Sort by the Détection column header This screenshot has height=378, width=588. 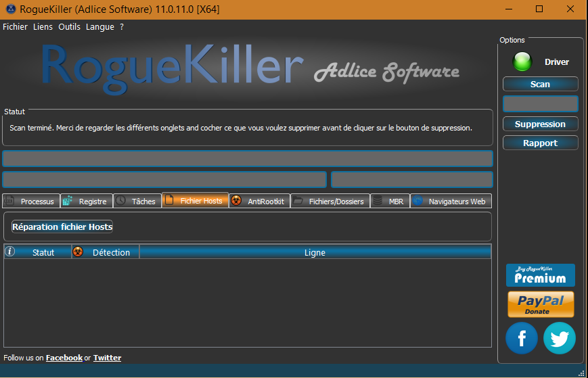point(106,252)
